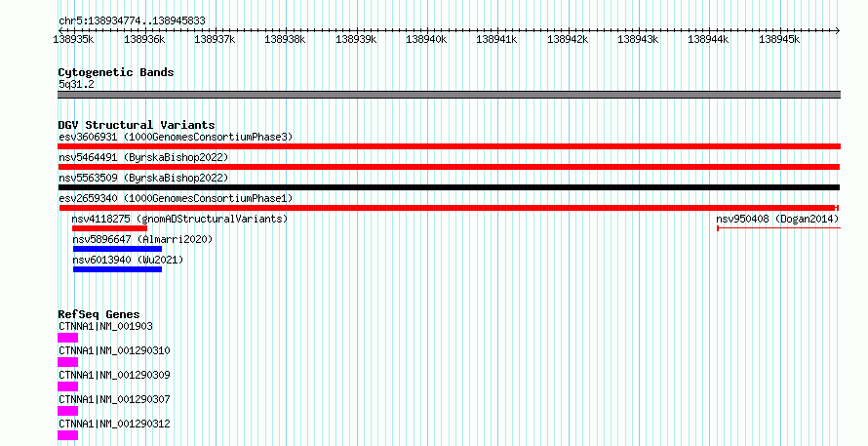Viewport: 868px width, 446px height.
Task: Open nsv950408 (Dogan2014) variant label
Action: pyautogui.click(x=777, y=219)
